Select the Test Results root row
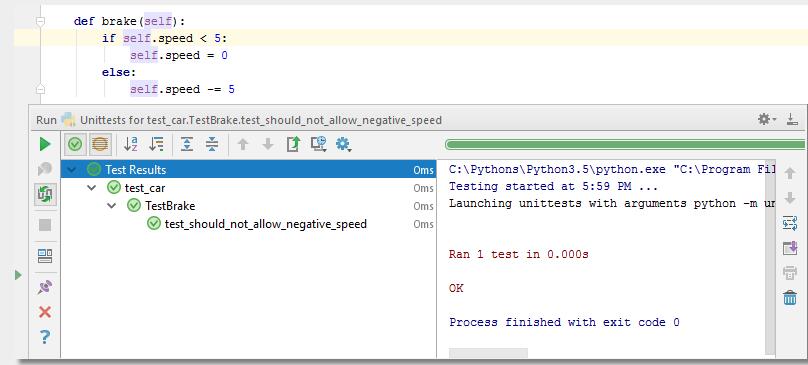This screenshot has height=365, width=808. [x=248, y=169]
